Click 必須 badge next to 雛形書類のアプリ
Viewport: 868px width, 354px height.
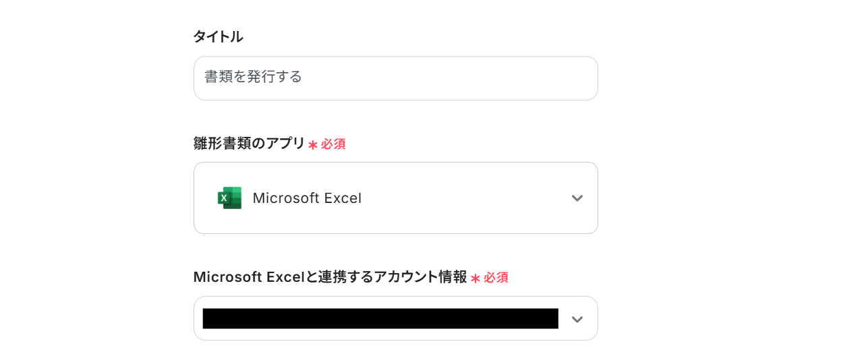333,144
